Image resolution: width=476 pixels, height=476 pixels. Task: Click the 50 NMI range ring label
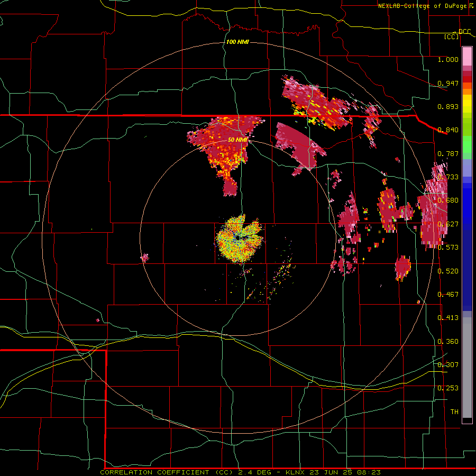[x=237, y=140]
